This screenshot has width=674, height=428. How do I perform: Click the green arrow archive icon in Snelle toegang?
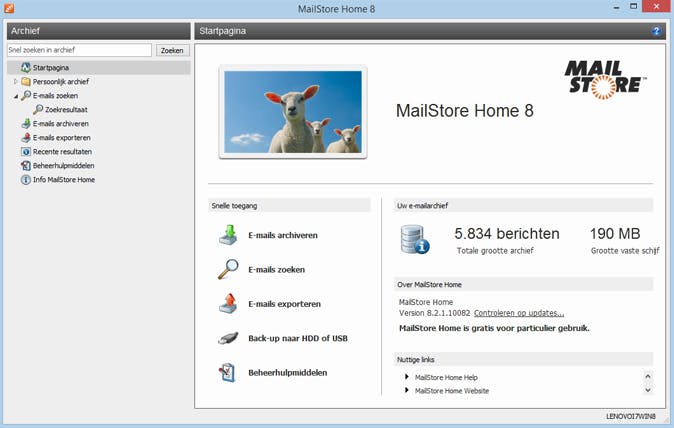(x=228, y=235)
